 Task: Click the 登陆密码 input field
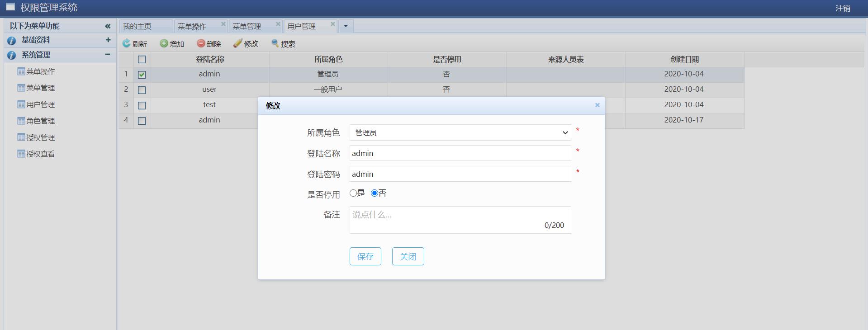[x=460, y=174]
